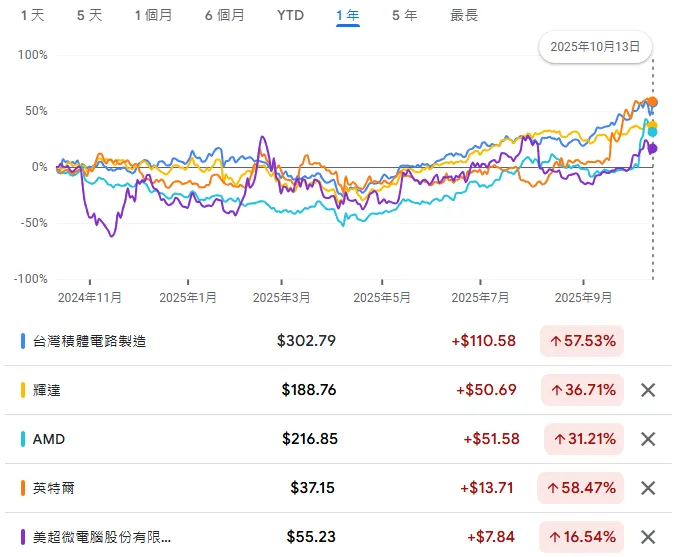This screenshot has height=557, width=681.
Task: Select the YTD range tab
Action: pyautogui.click(x=291, y=15)
